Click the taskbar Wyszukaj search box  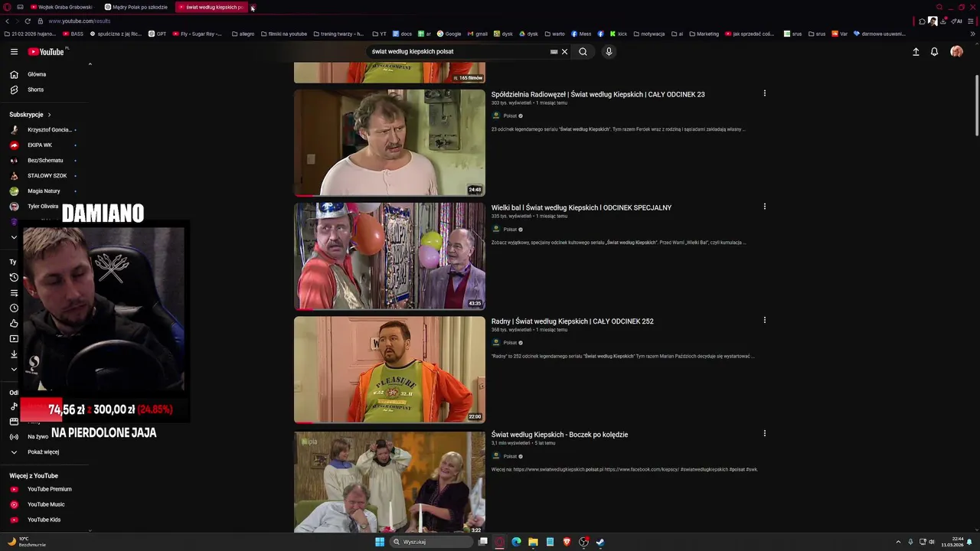[431, 542]
